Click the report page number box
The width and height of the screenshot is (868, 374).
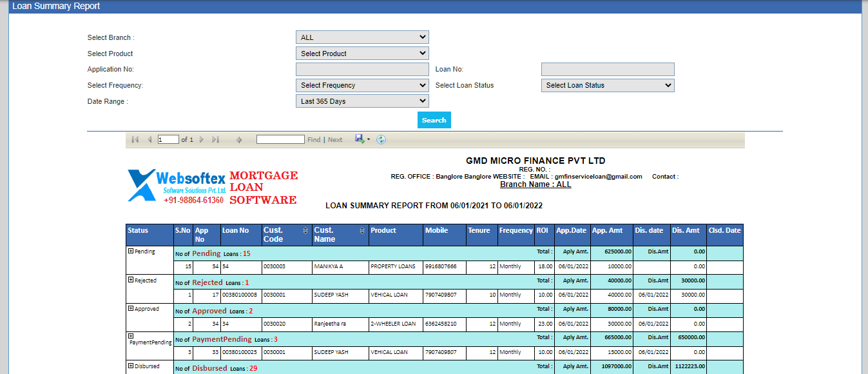pos(168,139)
